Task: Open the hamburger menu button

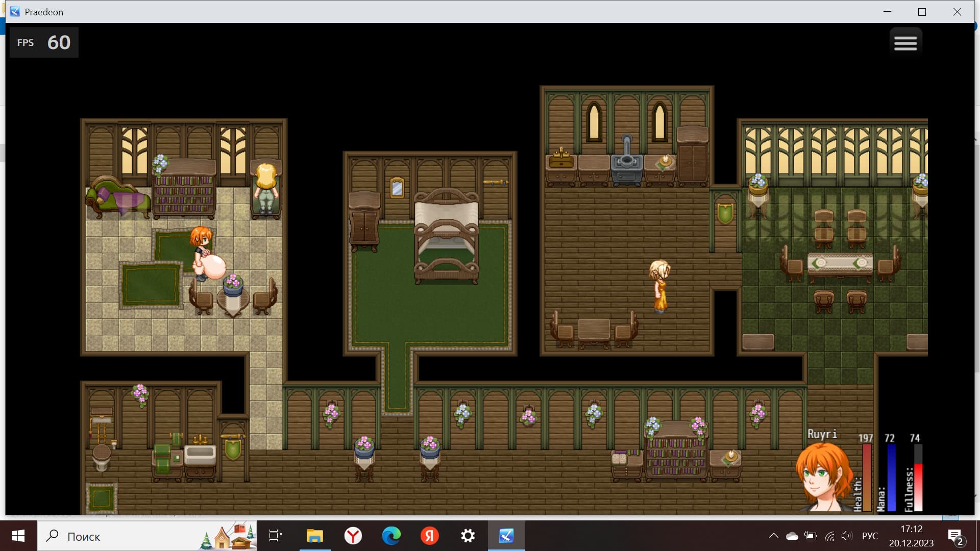Action: point(905,43)
